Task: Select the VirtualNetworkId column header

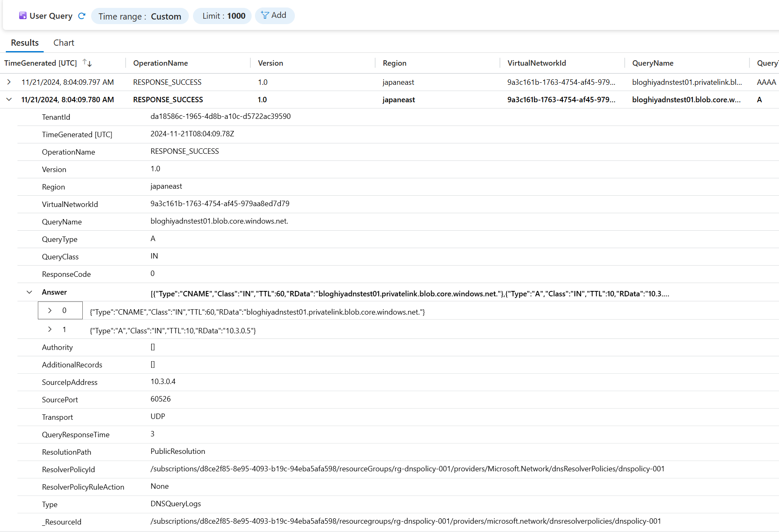Action: pyautogui.click(x=537, y=63)
